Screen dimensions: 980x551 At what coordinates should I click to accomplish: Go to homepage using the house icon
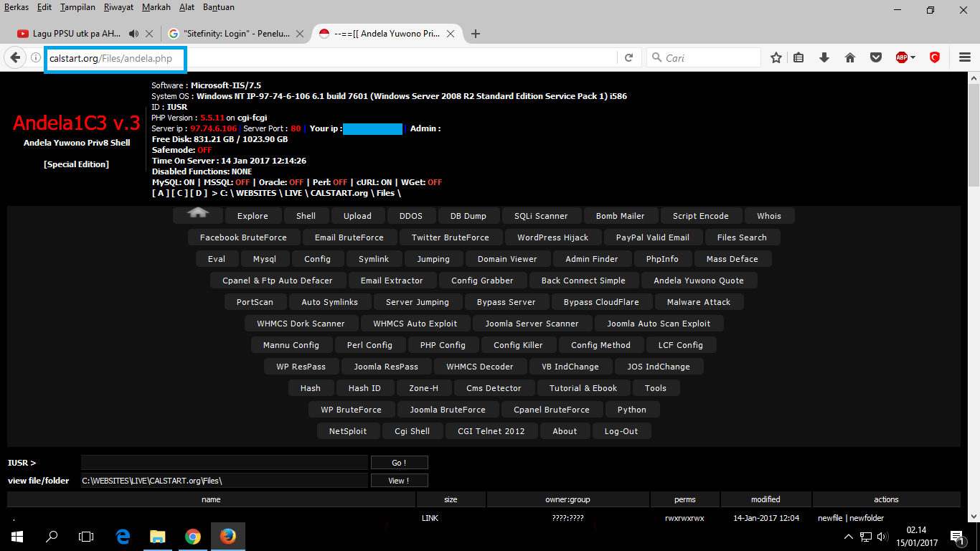(x=849, y=57)
